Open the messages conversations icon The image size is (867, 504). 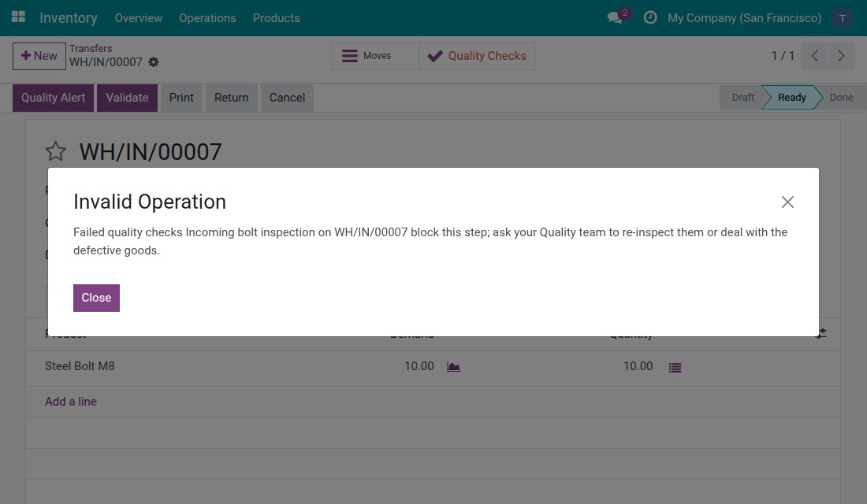coord(615,17)
